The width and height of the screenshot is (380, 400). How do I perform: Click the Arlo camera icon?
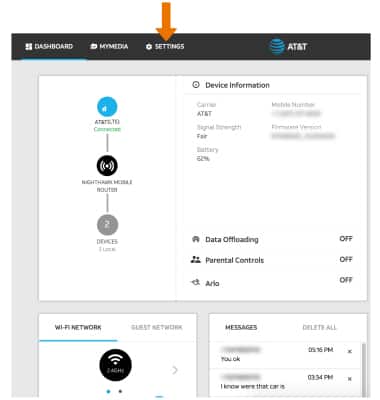coord(195,283)
